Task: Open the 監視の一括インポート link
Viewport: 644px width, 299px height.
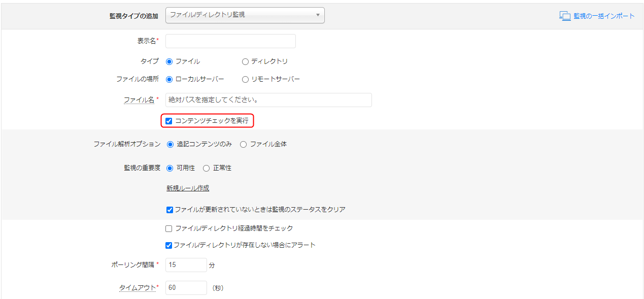Action: click(x=604, y=16)
